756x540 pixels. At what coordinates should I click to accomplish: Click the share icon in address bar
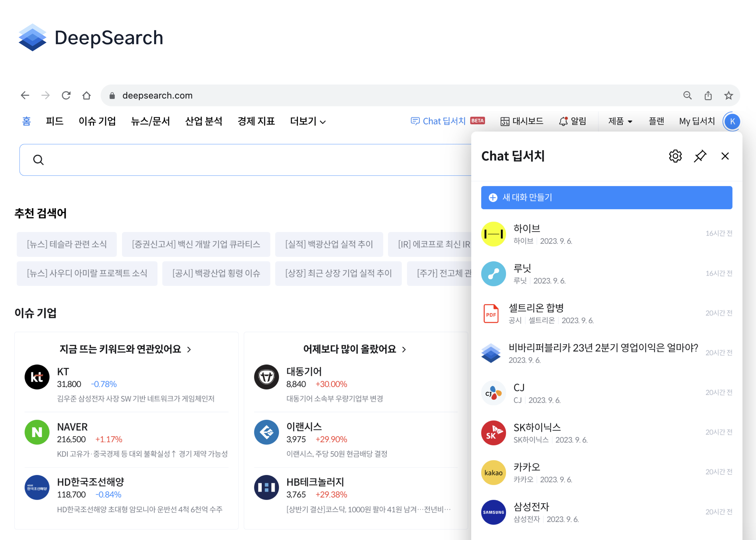[708, 95]
